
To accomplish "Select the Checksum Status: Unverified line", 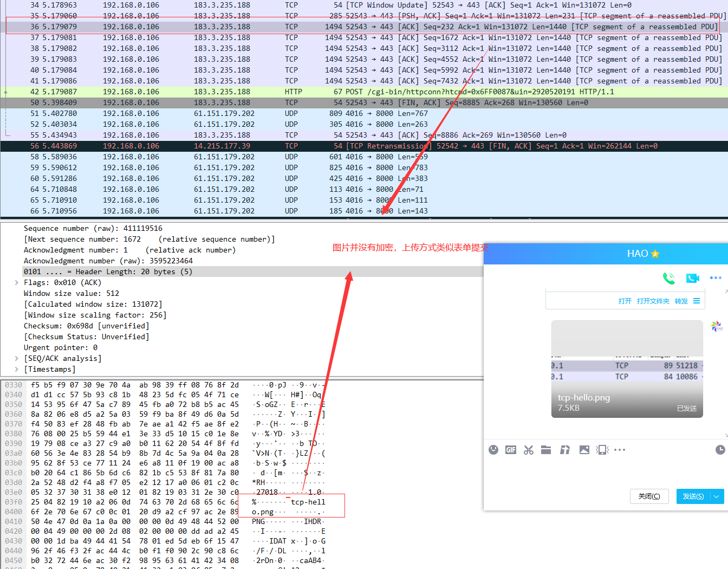I will coord(87,337).
